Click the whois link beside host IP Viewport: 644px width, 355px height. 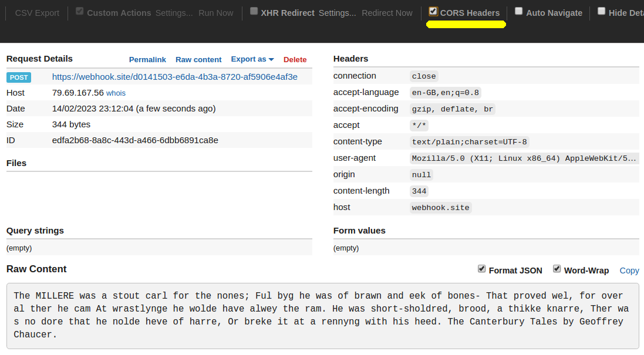coord(116,93)
